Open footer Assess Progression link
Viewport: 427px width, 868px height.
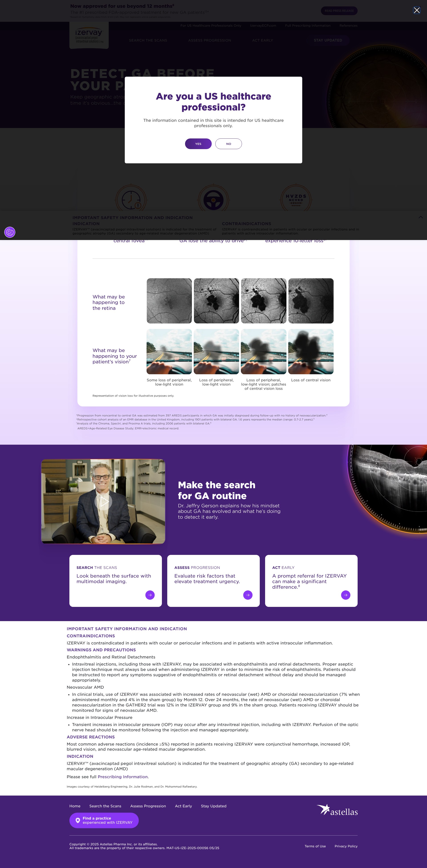click(x=148, y=806)
